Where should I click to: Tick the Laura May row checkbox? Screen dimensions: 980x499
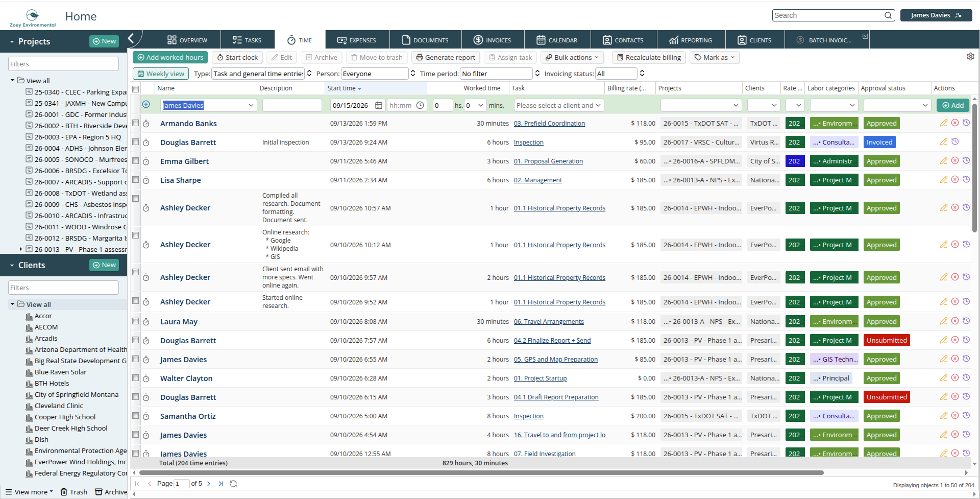tap(136, 321)
